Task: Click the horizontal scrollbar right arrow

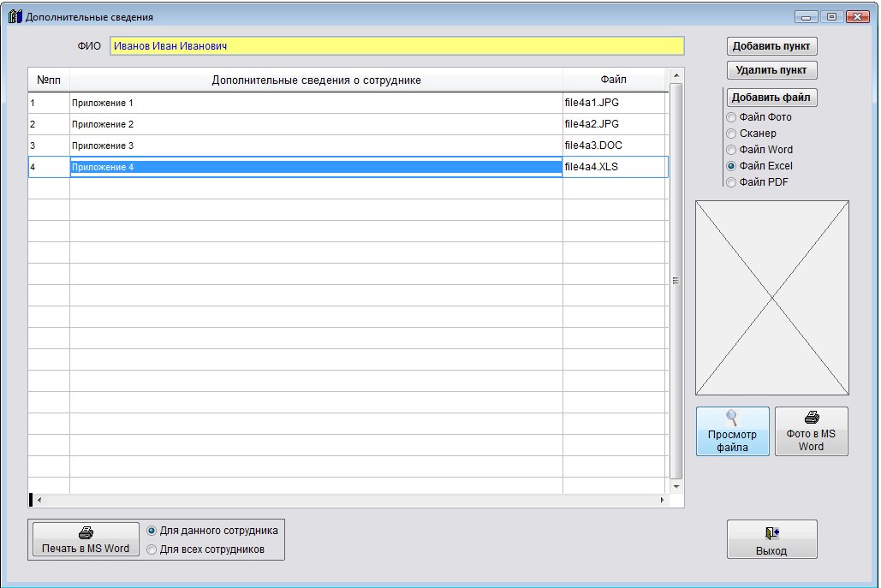Action: tap(662, 500)
